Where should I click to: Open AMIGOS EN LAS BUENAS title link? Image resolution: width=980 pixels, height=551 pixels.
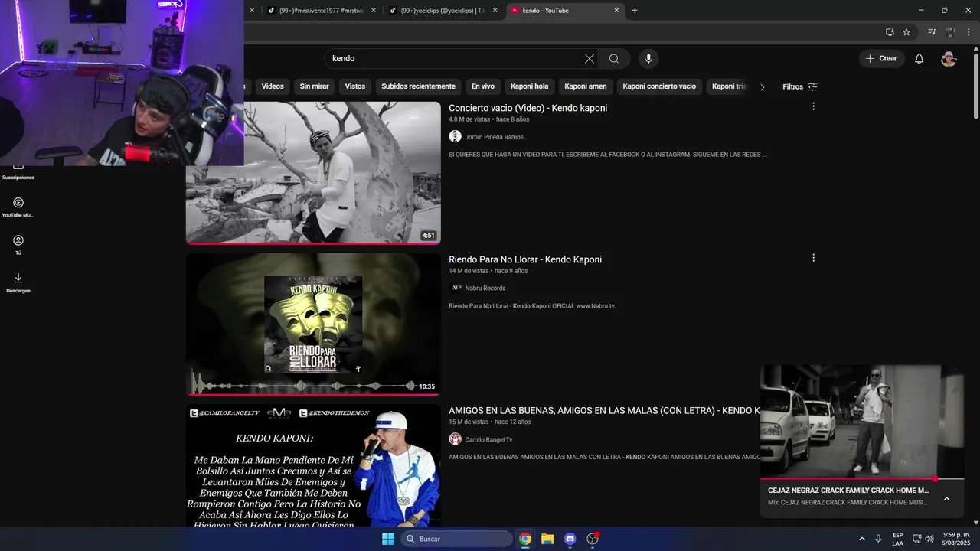pyautogui.click(x=604, y=411)
